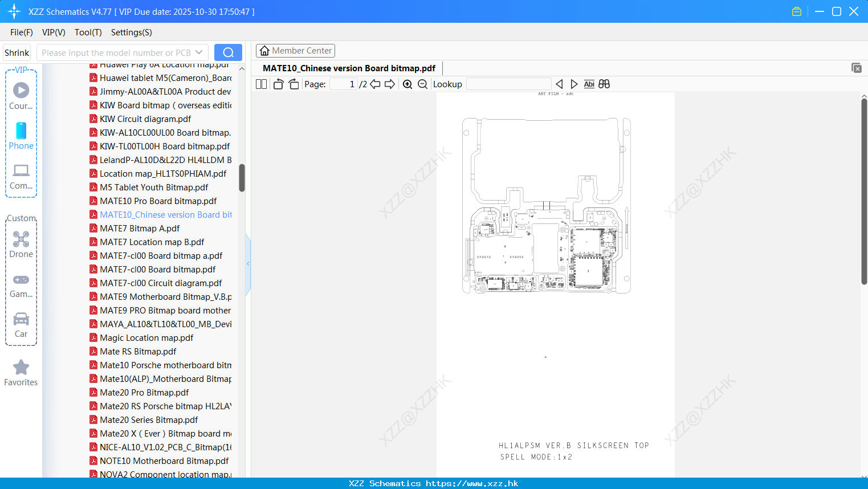Open KIW Circuit diagram.pdf
The image size is (868, 489).
click(x=145, y=119)
